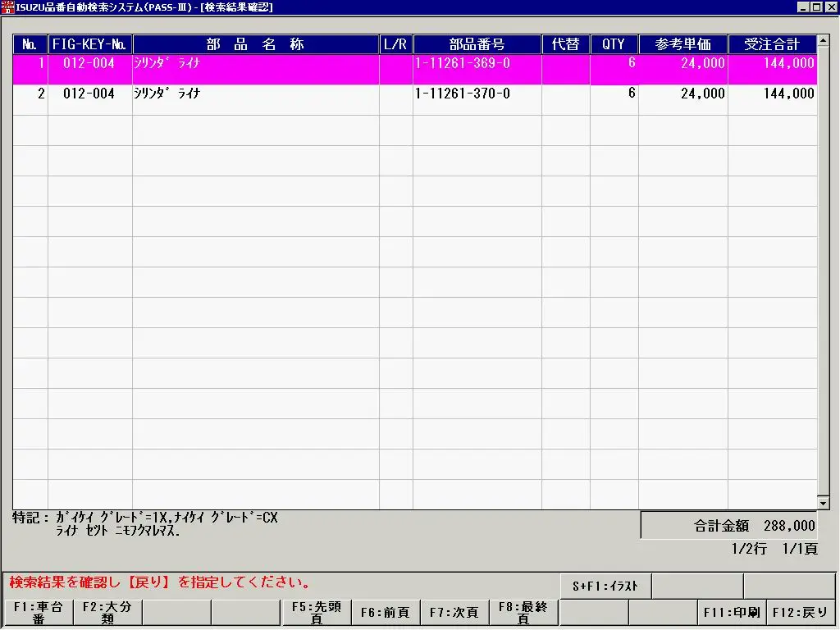Click row number 1 cell
This screenshot has height=630, width=840.
pos(30,69)
